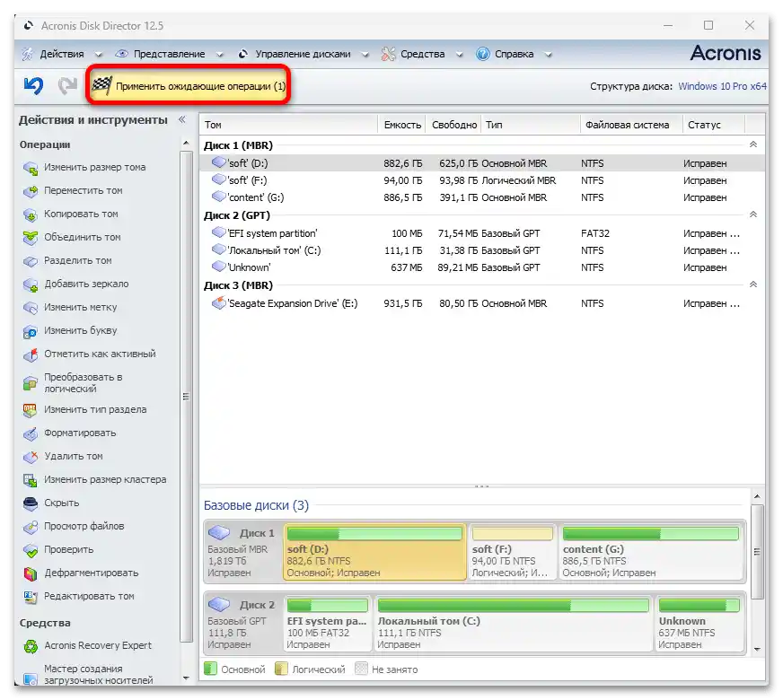The width and height of the screenshot is (783, 700).
Task: Open the Справка menu
Action: point(515,54)
